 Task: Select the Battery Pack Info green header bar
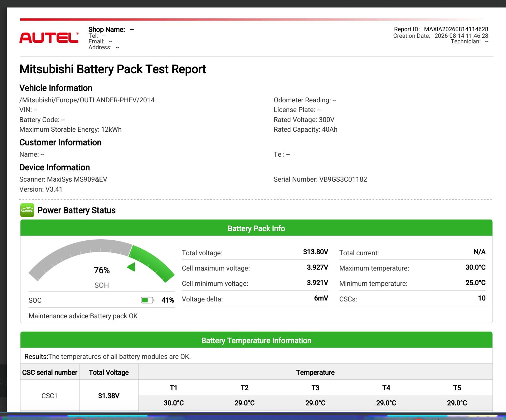point(256,228)
